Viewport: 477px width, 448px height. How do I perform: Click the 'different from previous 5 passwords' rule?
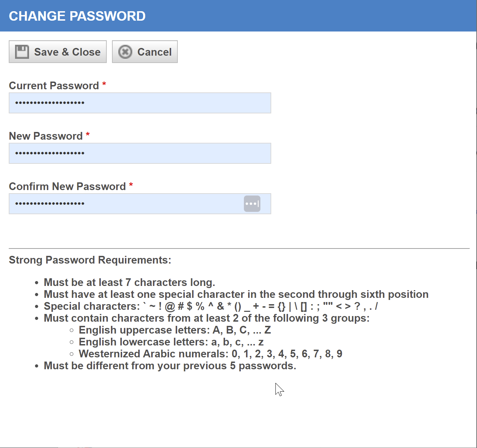(170, 366)
